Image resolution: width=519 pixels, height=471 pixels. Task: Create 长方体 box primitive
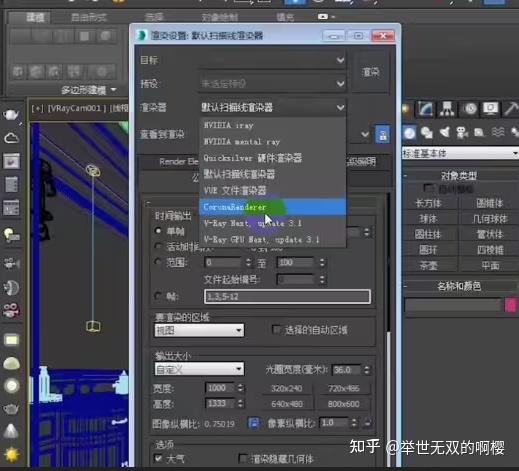click(x=429, y=203)
